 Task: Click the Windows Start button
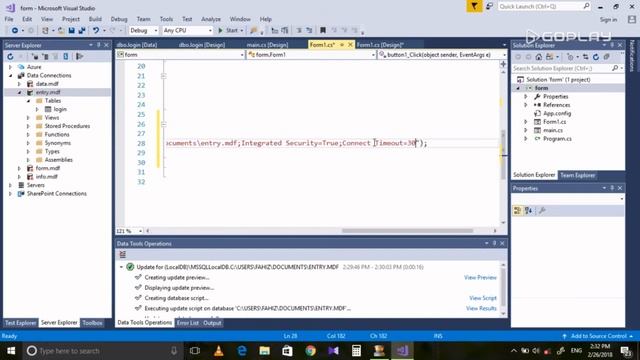(x=11, y=351)
